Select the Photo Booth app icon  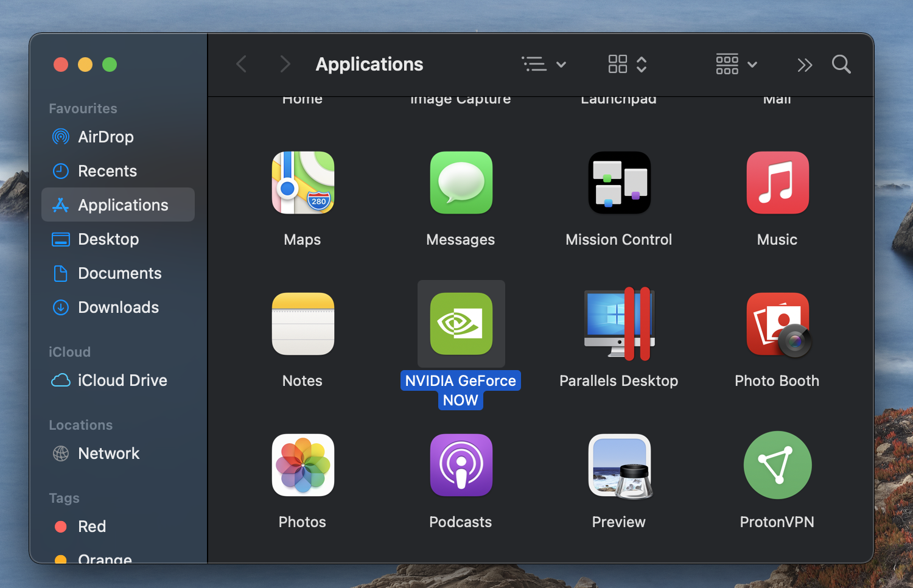(x=778, y=324)
